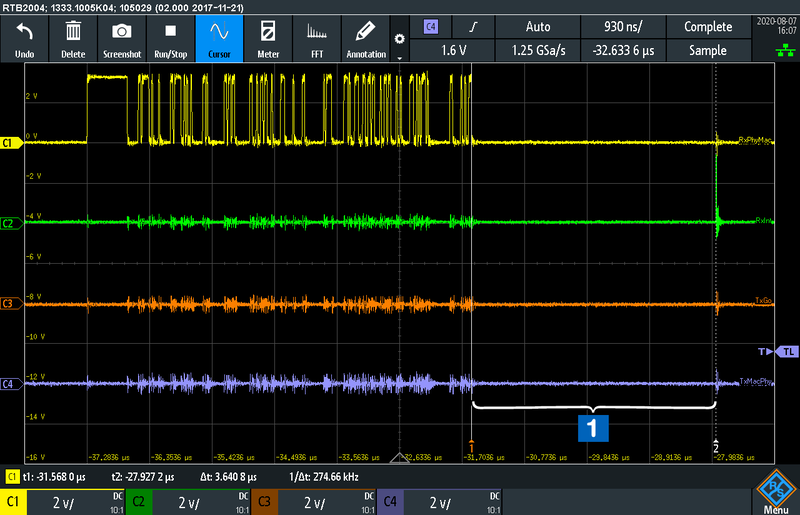Toggle Run/Stop acquisition
Screen dimensions: 800x515
[x=169, y=40]
